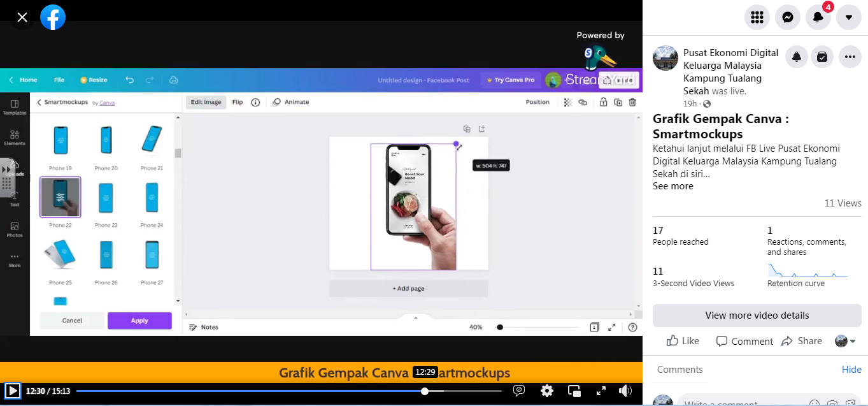Open video settings gear
Viewport: 868px width, 406px height.
547,391
